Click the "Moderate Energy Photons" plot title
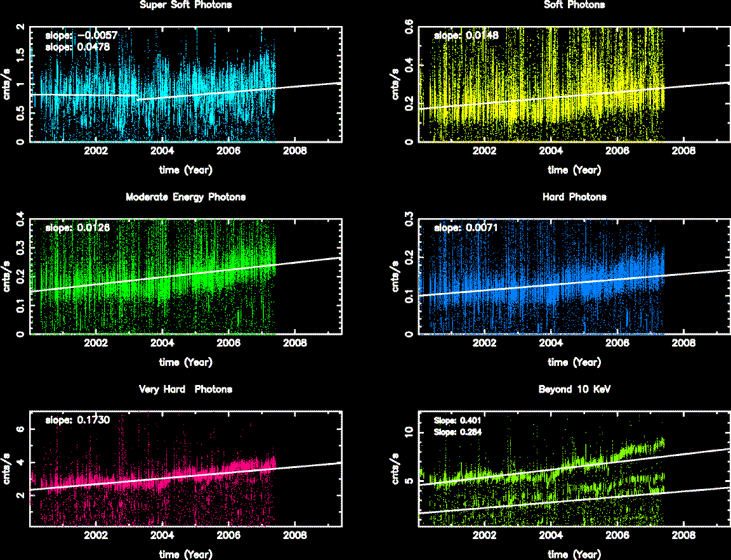The image size is (731, 560). tap(185, 197)
